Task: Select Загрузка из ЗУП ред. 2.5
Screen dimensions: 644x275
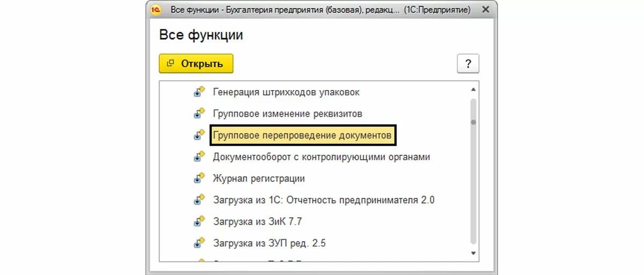Action: pos(269,243)
